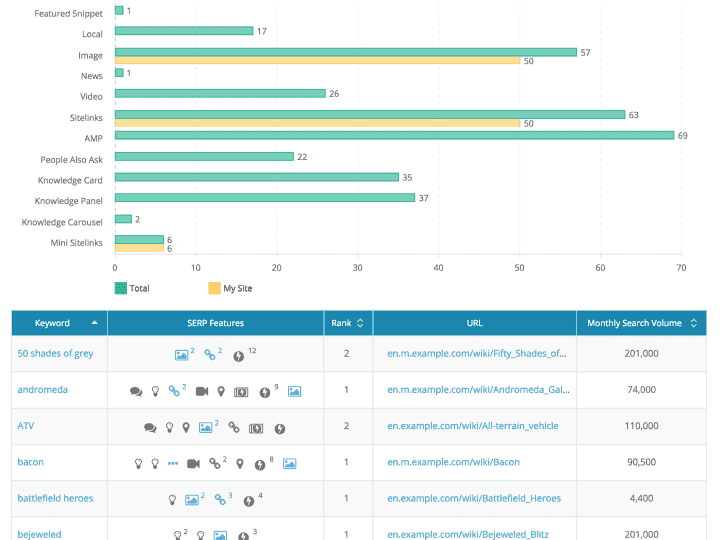Open the battlefield heroes keyword link
Screen dimensions: 720x540
[55, 498]
